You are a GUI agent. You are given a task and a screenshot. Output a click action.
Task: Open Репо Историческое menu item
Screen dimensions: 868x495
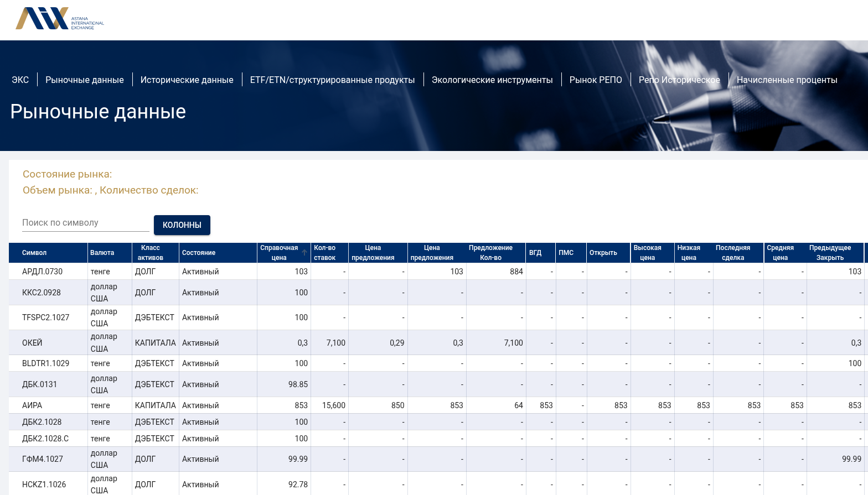click(x=679, y=80)
